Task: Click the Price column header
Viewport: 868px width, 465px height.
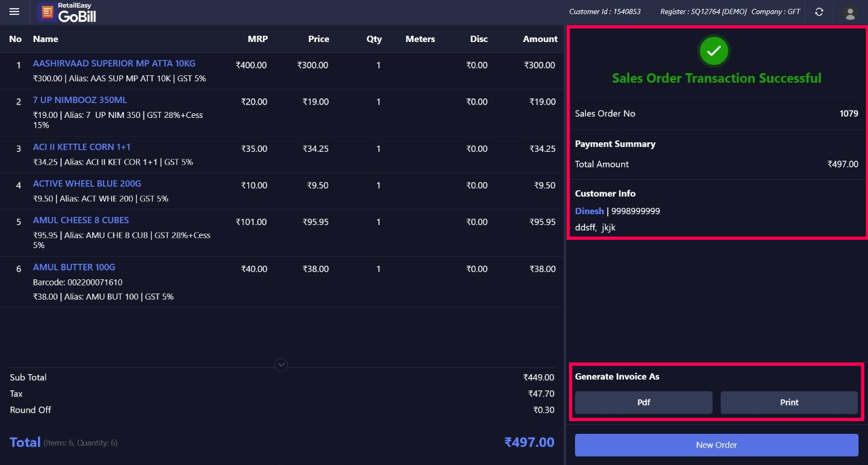Action: pos(319,39)
